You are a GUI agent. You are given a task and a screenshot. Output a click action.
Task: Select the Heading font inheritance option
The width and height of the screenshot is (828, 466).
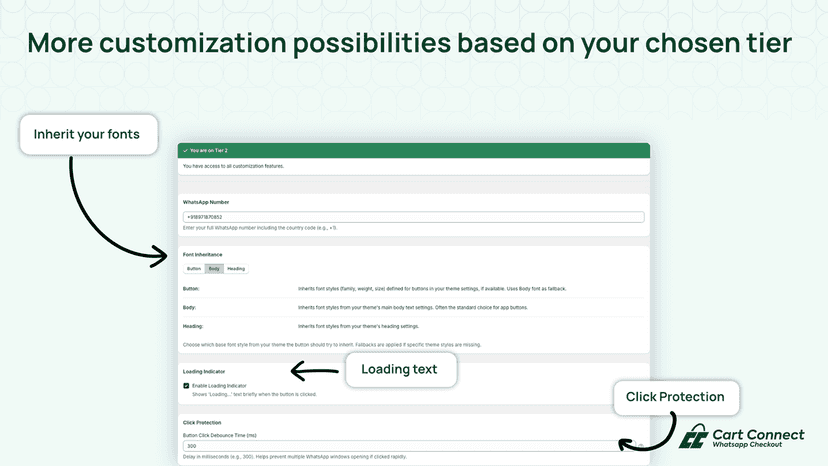click(x=236, y=269)
